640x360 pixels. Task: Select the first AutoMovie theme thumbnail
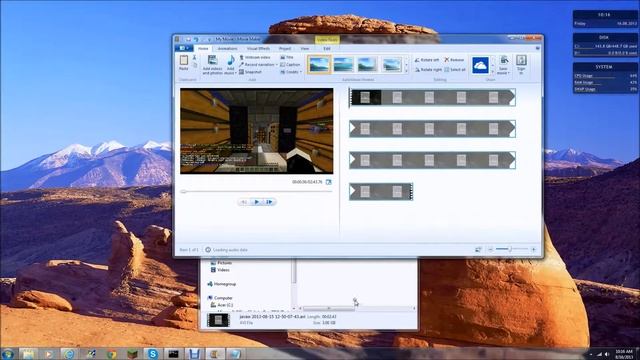319,64
